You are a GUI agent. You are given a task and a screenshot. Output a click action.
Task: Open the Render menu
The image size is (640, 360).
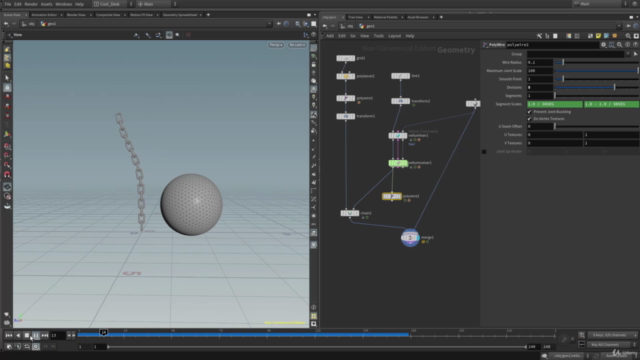tap(31, 4)
